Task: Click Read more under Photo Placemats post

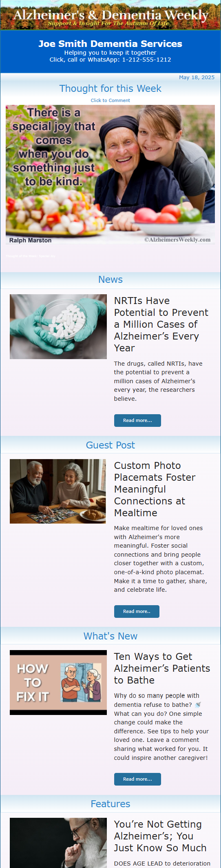Action: click(x=137, y=611)
